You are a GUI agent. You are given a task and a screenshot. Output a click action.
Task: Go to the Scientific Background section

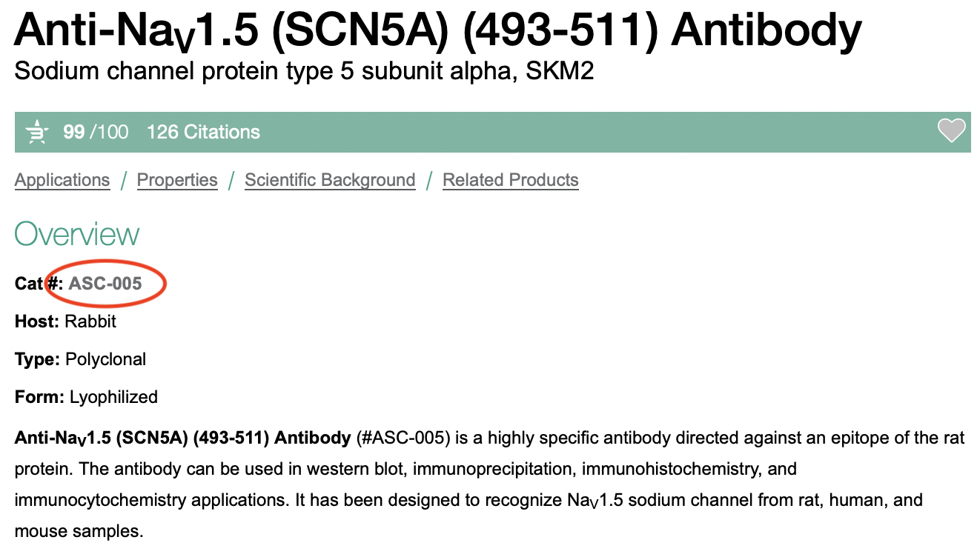coord(330,180)
